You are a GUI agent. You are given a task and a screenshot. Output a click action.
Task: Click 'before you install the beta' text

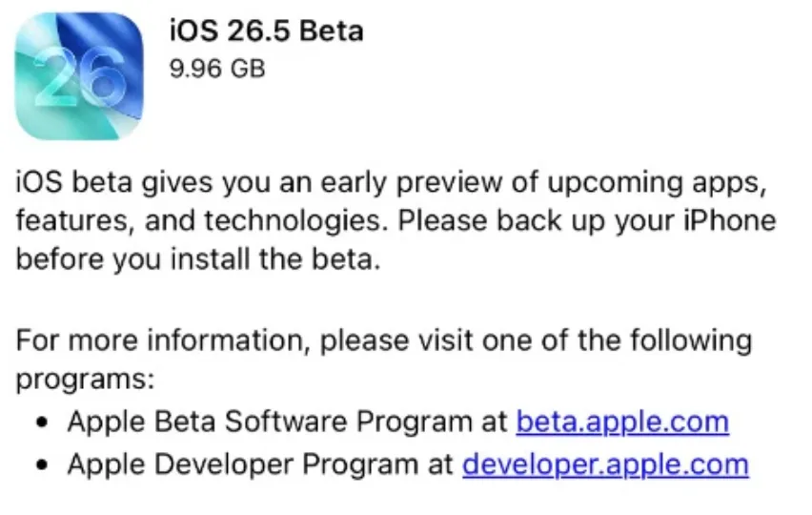click(x=197, y=259)
